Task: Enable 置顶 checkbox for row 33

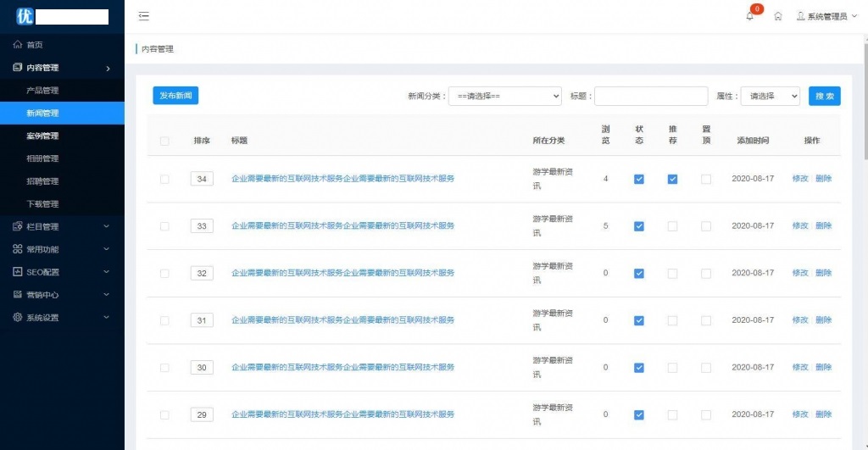Action: (x=706, y=226)
